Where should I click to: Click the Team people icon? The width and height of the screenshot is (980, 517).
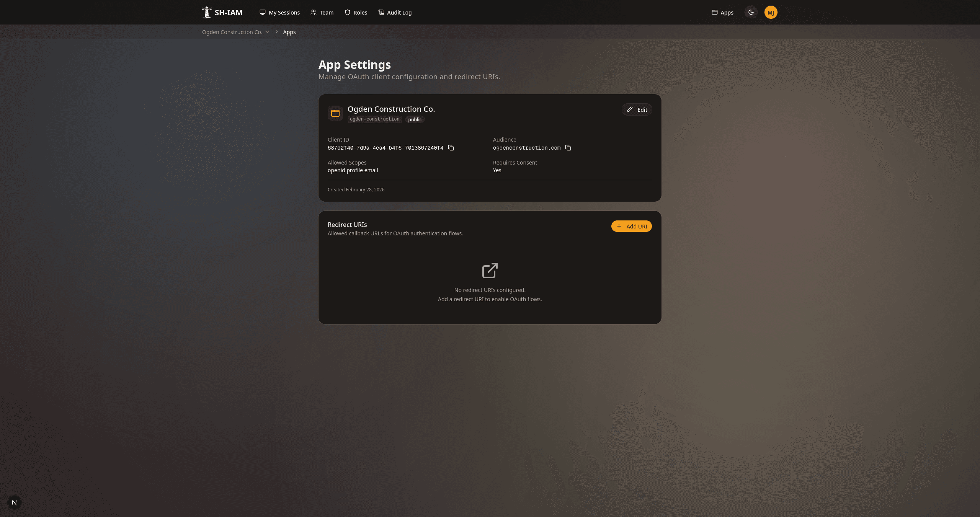[x=314, y=12]
